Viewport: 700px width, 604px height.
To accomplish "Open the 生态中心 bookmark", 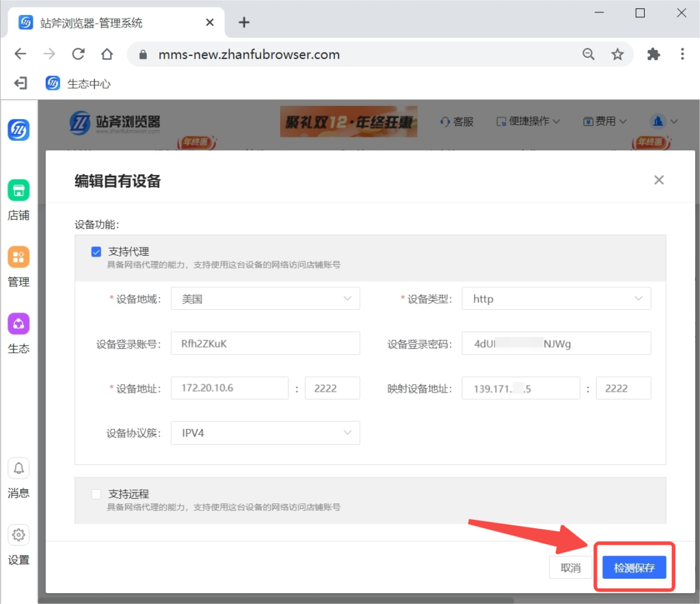I will 78,83.
